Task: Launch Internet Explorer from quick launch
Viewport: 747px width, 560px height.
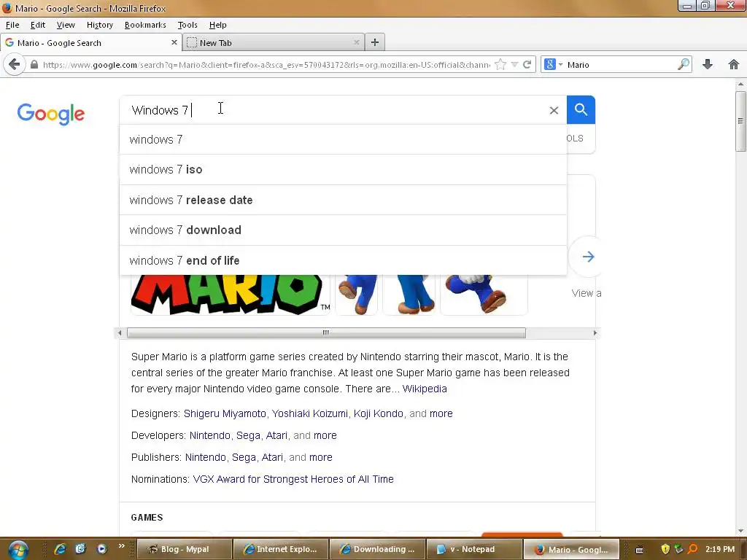Action: (x=60, y=549)
